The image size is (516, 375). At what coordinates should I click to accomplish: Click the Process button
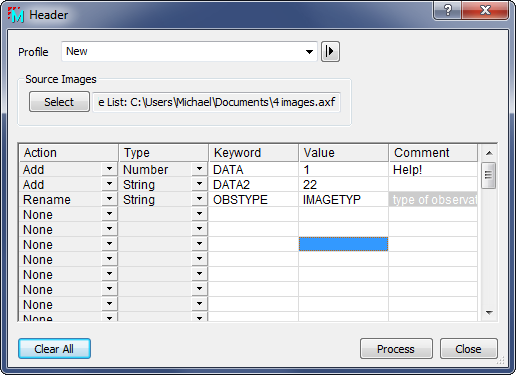tap(396, 349)
